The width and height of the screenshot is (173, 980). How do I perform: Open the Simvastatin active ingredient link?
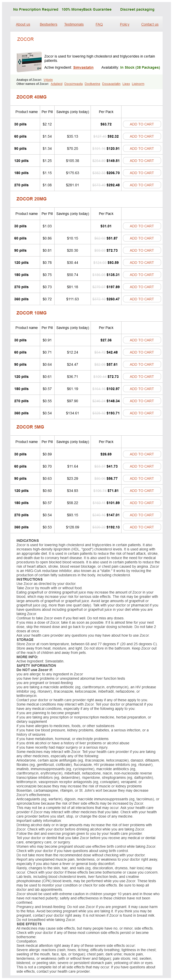click(83, 67)
